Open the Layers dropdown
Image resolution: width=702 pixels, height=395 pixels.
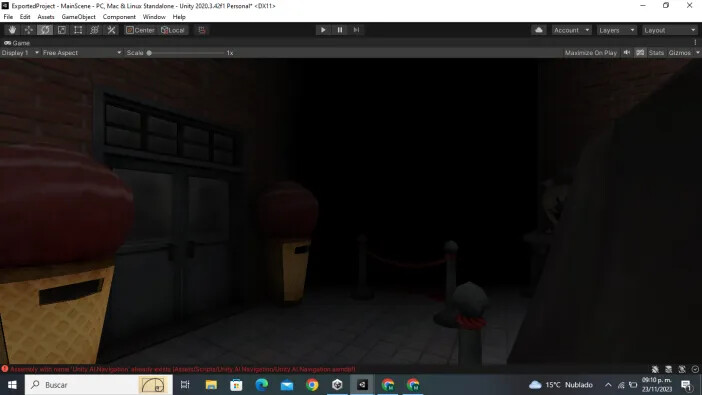point(616,30)
